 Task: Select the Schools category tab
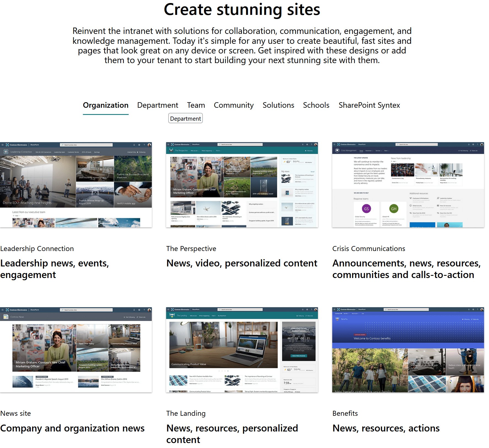point(316,105)
